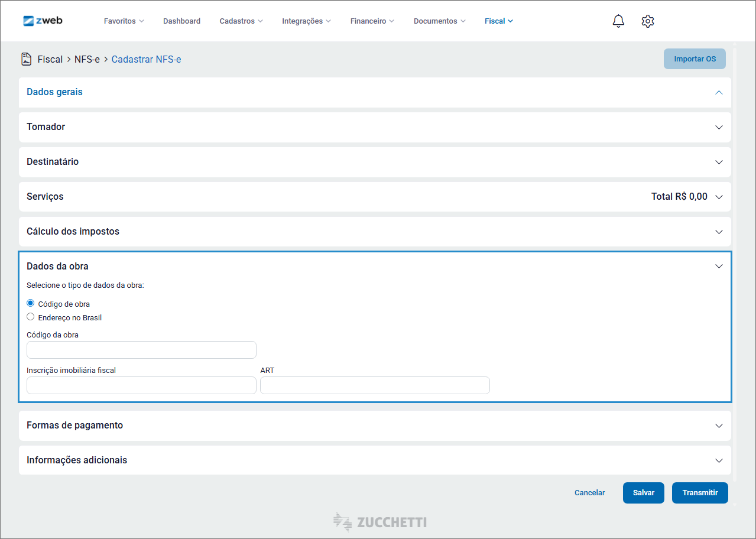Click the Zucchetti footer logo

379,522
